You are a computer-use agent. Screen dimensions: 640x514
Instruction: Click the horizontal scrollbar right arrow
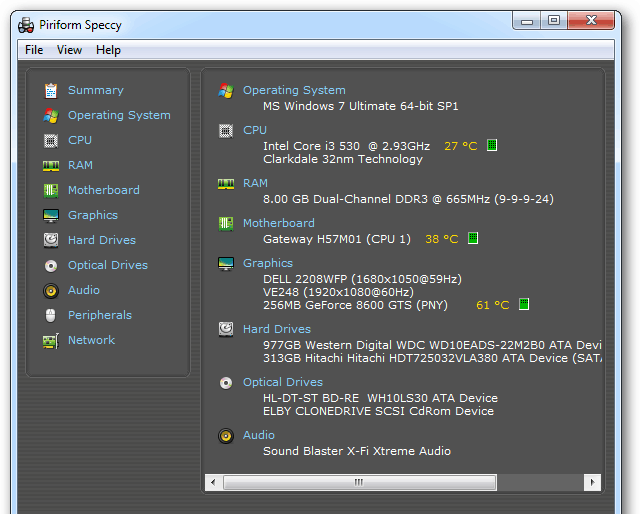(x=593, y=482)
